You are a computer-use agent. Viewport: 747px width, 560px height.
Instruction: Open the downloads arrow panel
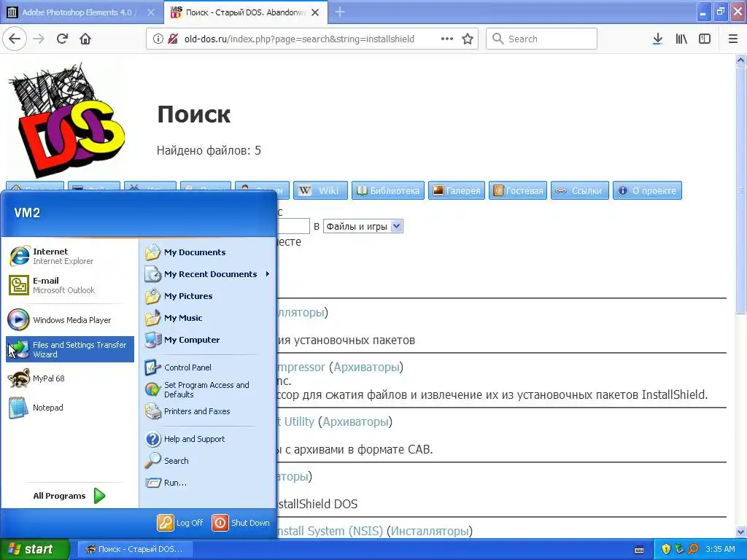(x=657, y=39)
